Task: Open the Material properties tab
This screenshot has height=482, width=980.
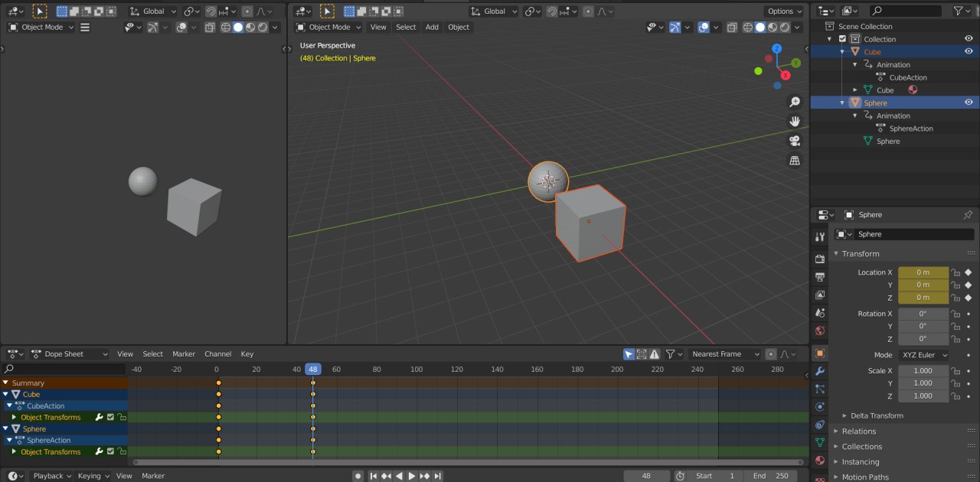Action: pos(820,461)
